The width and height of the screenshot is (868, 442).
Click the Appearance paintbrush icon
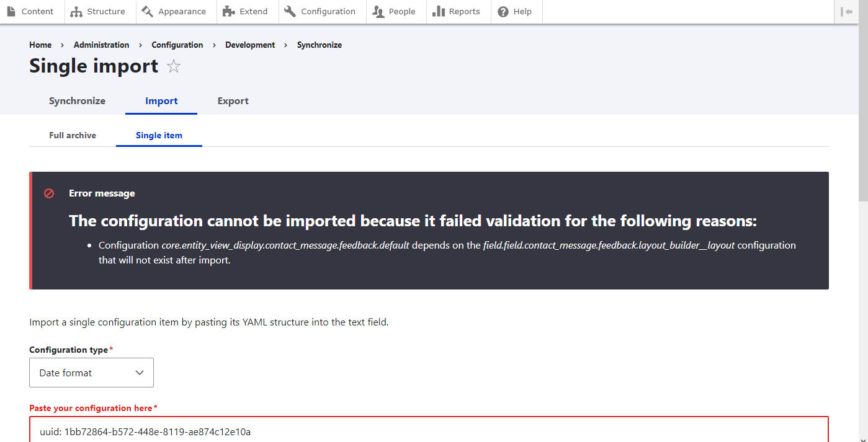coord(147,12)
